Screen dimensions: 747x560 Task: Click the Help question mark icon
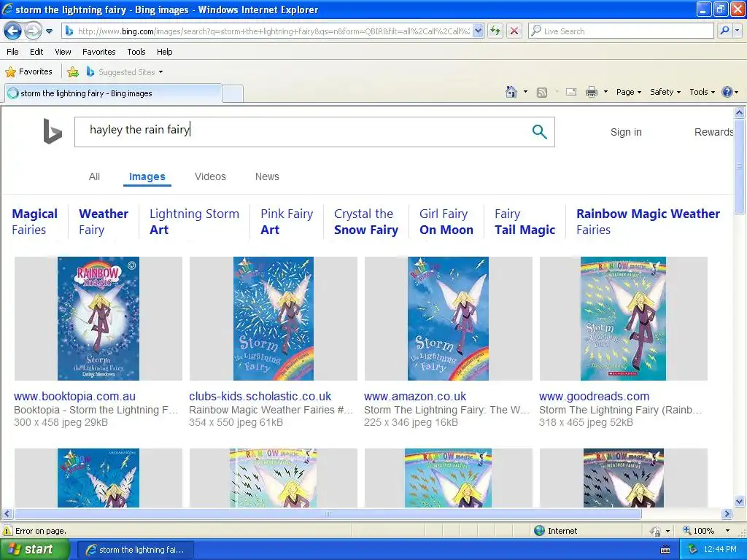pos(727,92)
